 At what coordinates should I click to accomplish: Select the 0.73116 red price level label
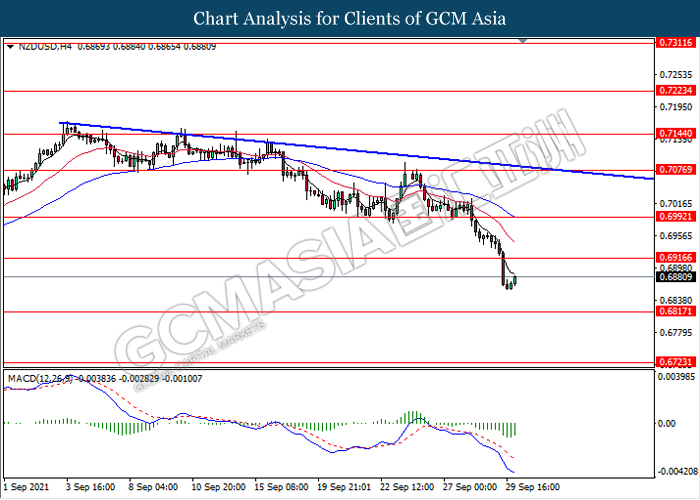click(x=675, y=42)
